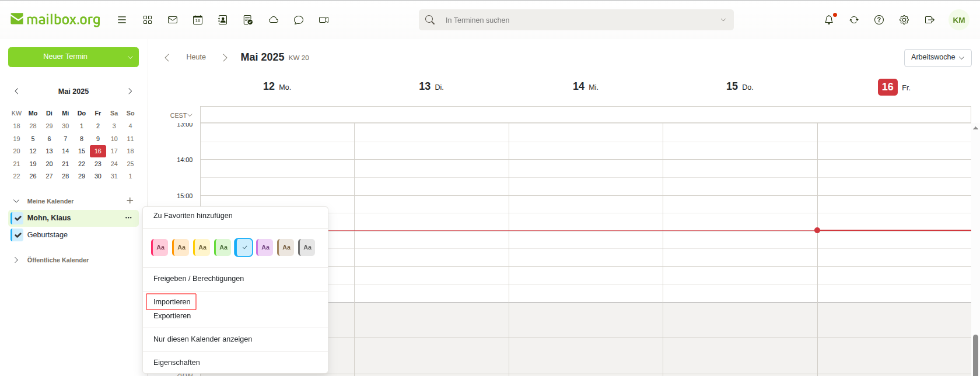
Task: Open the portal apps grid icon
Action: click(148, 20)
